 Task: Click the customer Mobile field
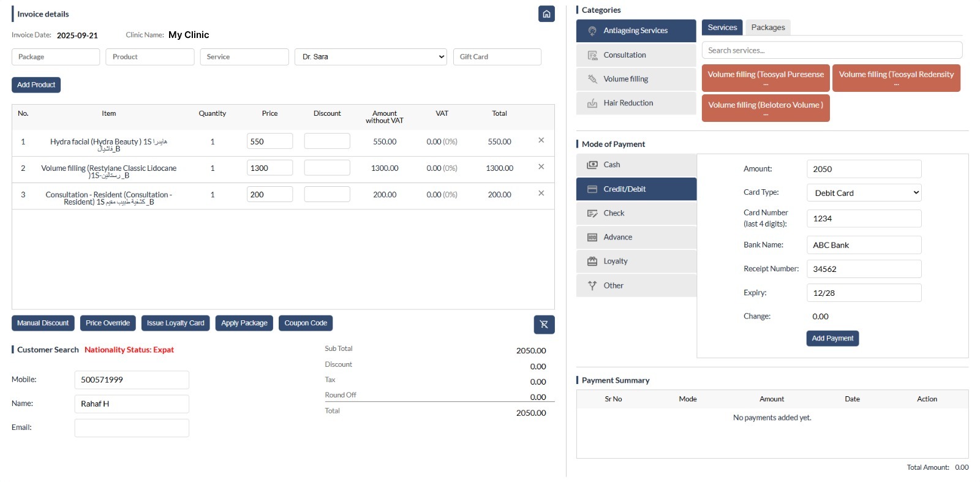[x=132, y=380]
